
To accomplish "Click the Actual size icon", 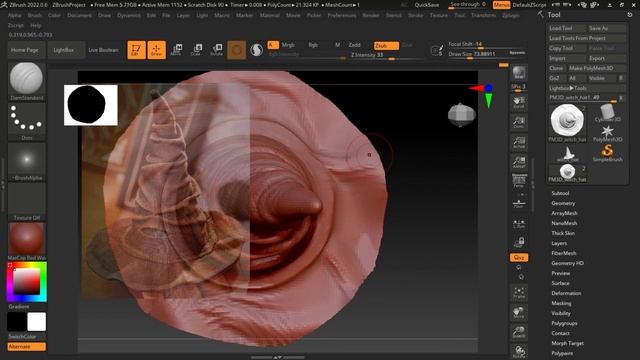I will (x=519, y=142).
